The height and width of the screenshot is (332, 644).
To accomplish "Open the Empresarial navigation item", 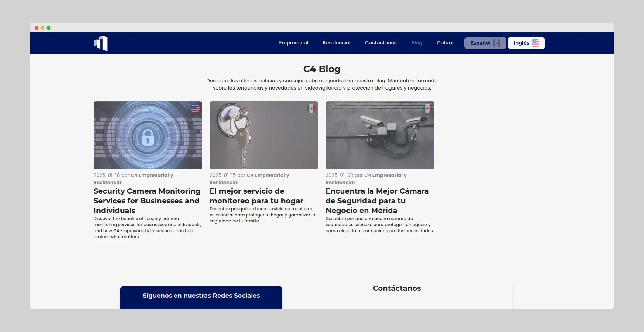I will pos(293,43).
